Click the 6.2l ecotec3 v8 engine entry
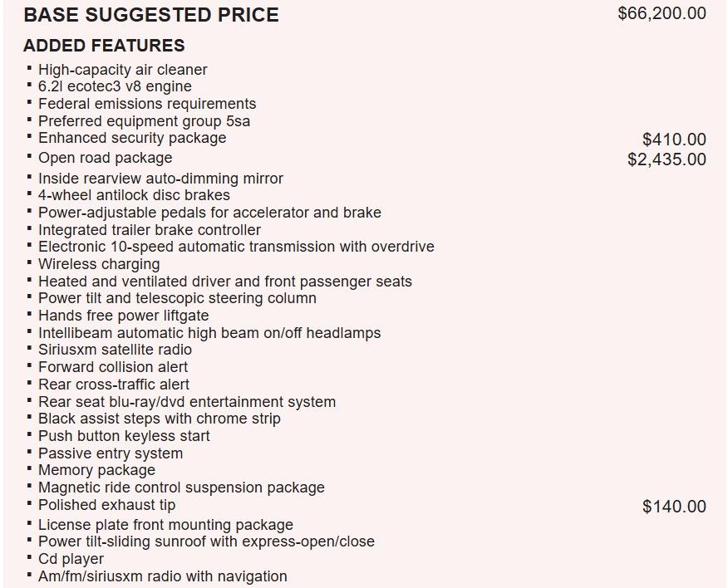 click(115, 86)
